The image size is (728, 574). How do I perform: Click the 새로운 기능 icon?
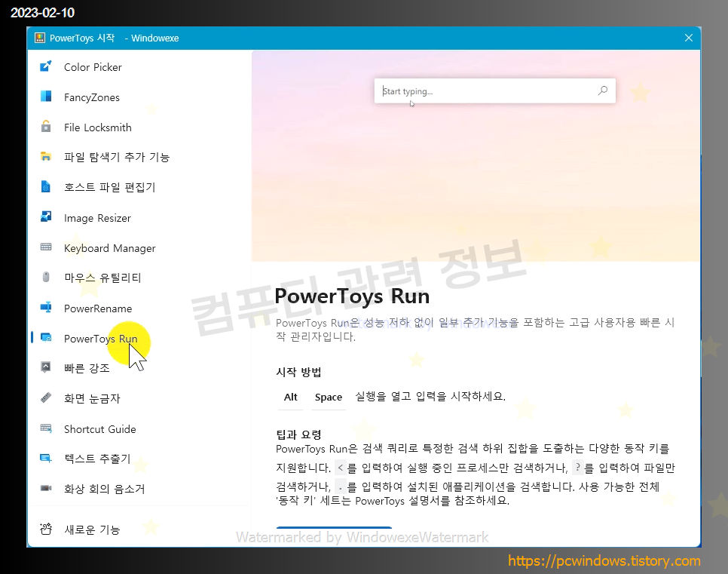pos(45,529)
